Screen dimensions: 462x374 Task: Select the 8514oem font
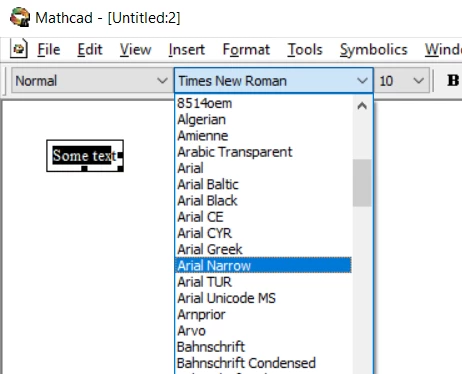(x=263, y=103)
